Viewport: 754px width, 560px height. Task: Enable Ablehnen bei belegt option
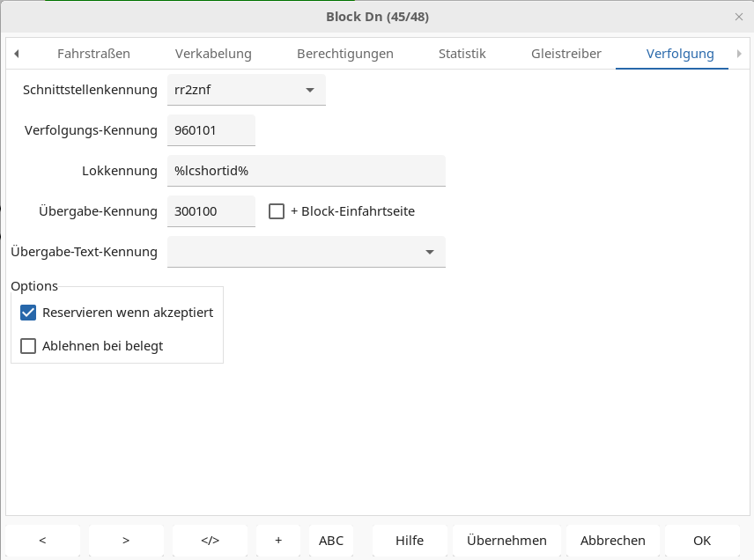pyautogui.click(x=28, y=346)
